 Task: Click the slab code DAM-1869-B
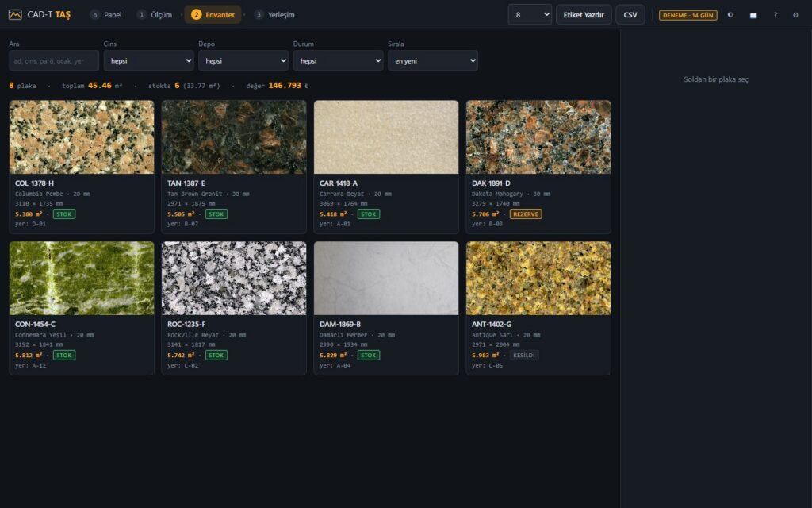coord(340,324)
